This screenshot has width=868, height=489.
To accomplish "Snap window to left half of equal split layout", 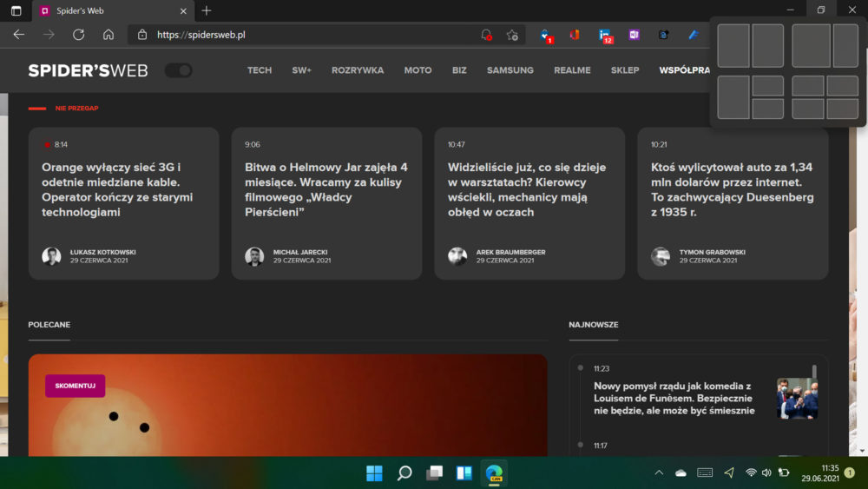I will (x=733, y=45).
